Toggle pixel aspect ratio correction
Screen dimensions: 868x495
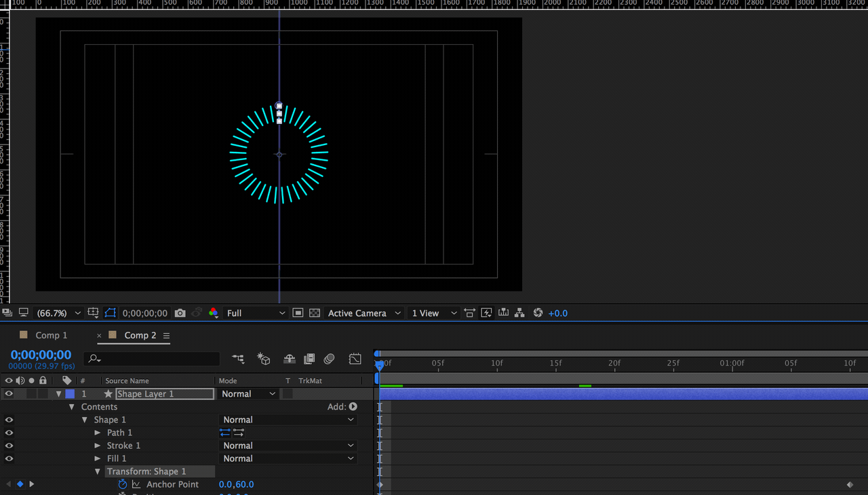tap(469, 313)
